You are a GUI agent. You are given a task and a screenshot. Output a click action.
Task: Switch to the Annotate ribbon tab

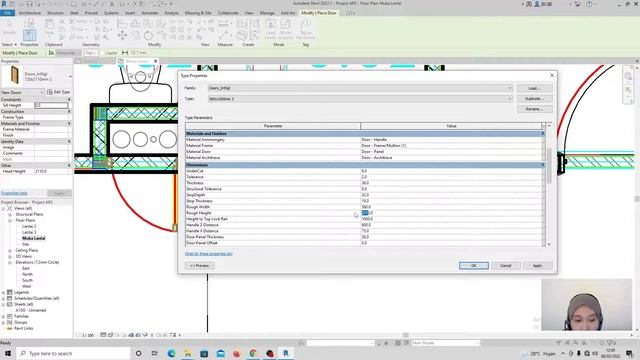tap(150, 13)
